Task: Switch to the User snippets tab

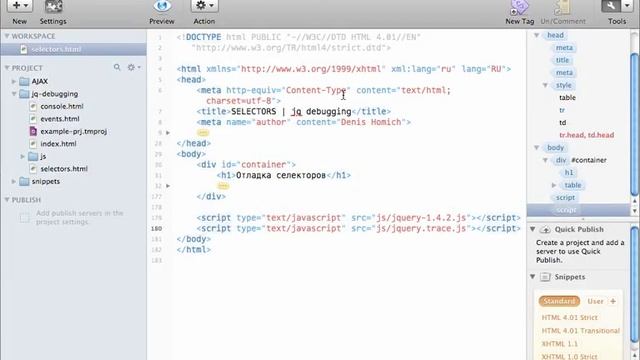Action: 595,301
